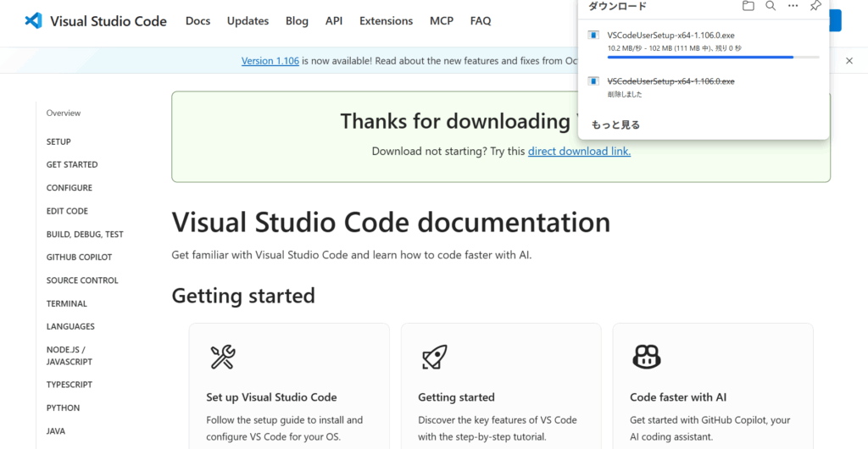Pin the downloads popup with pin icon
Screen dimensions: 868x449
point(815,6)
